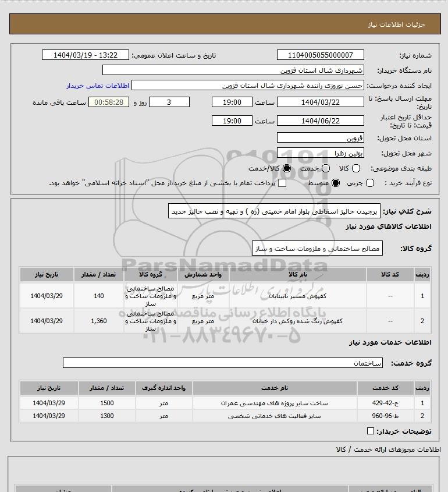Open the اطلاعات تماس خریدار link
The image size is (448, 492).
click(98, 86)
